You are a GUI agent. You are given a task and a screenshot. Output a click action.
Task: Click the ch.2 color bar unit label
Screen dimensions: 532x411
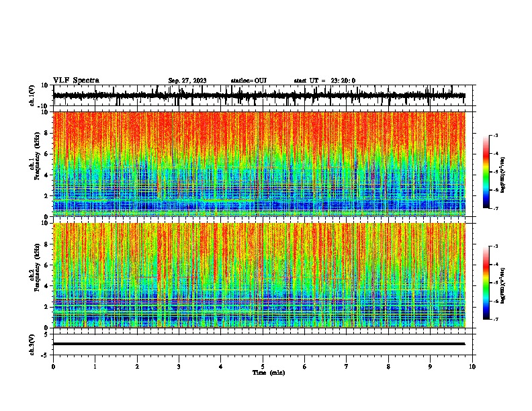(503, 285)
